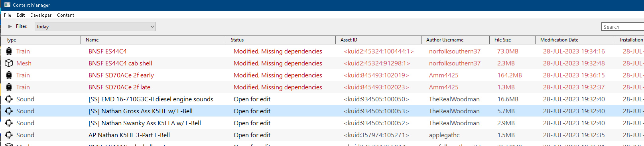Click the mesh cube icon for BNSF ES44C4 cab shell
The height and width of the screenshot is (146, 644).
9,63
